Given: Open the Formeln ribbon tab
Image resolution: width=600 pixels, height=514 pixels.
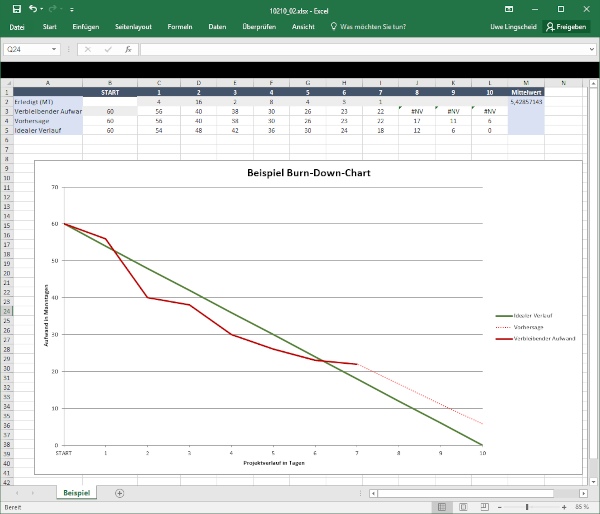Looking at the screenshot, I should [180, 27].
